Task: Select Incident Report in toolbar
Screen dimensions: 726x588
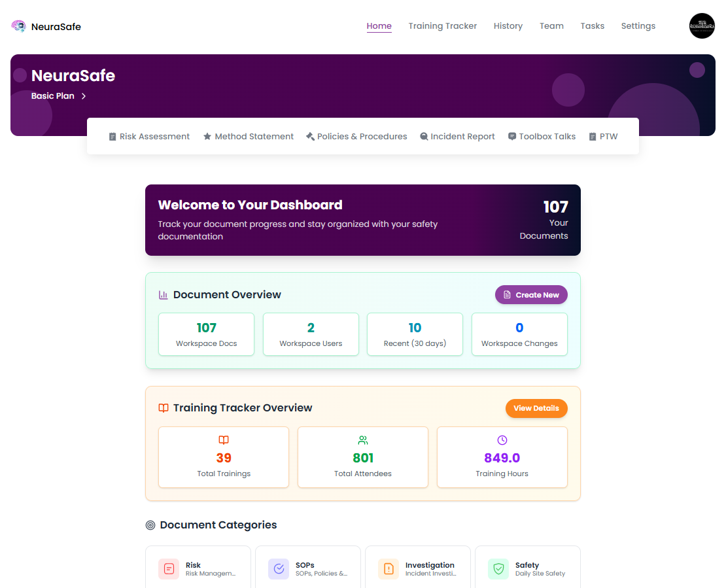Action: click(x=457, y=137)
